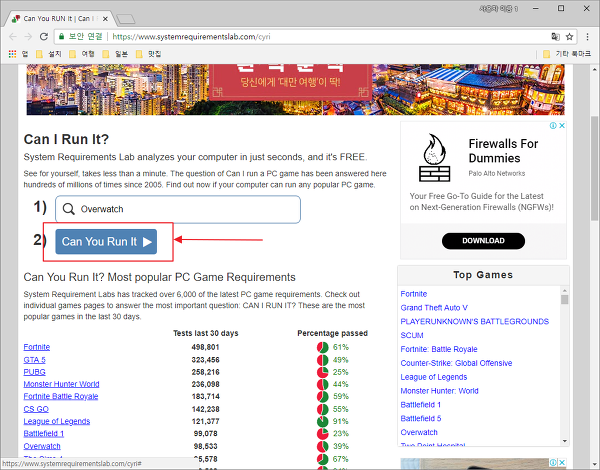Open the Fortnite link in popular list
This screenshot has height=470, width=600.
click(37, 347)
